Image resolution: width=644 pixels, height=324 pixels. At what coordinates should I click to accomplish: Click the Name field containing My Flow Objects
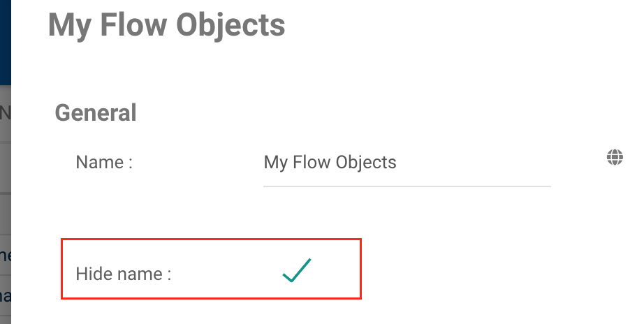[x=407, y=163]
